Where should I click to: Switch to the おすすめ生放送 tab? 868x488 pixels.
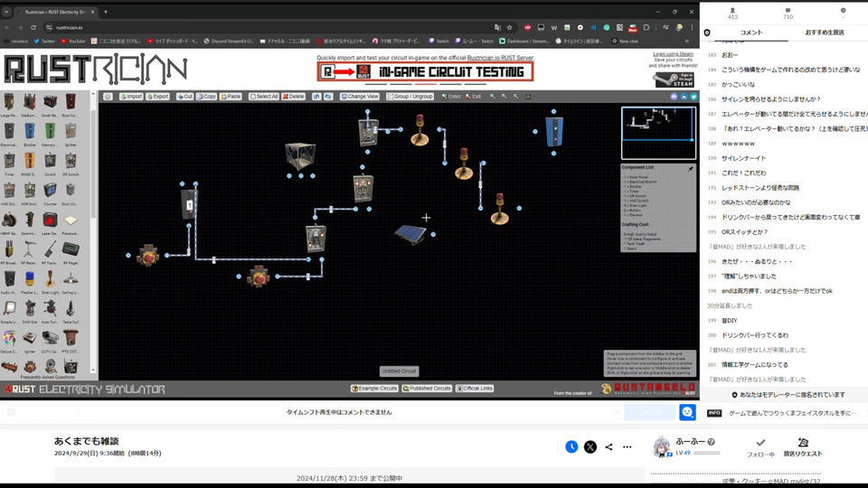pyautogui.click(x=825, y=33)
